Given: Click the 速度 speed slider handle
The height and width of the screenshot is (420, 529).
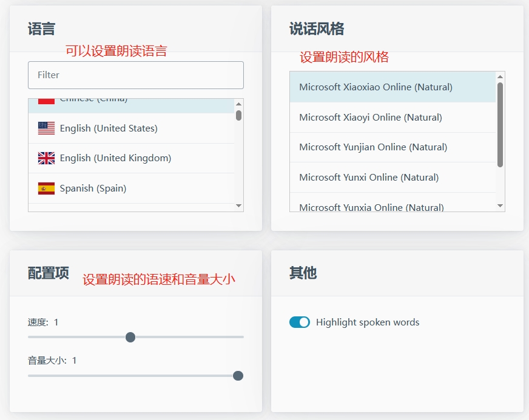Looking at the screenshot, I should click(x=130, y=337).
